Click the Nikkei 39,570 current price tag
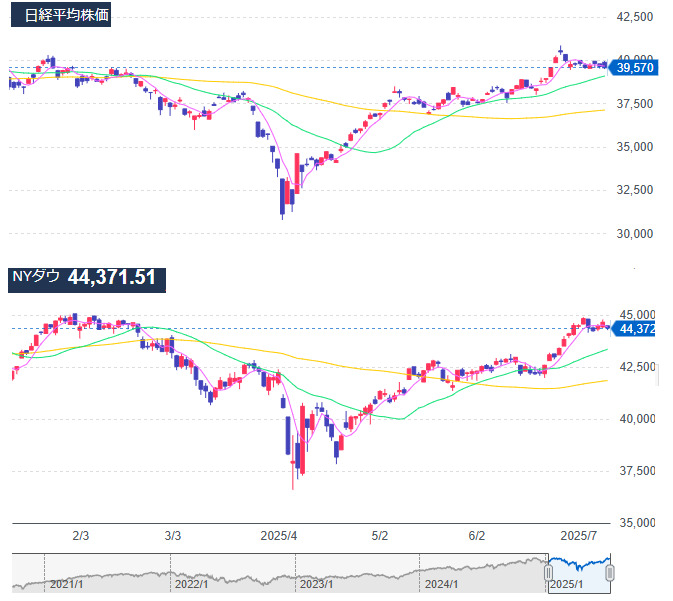Screen dimensions: 673x601 click(636, 67)
